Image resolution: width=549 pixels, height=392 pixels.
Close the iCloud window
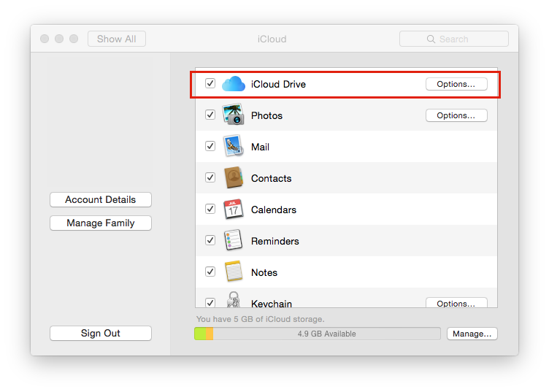coord(45,39)
